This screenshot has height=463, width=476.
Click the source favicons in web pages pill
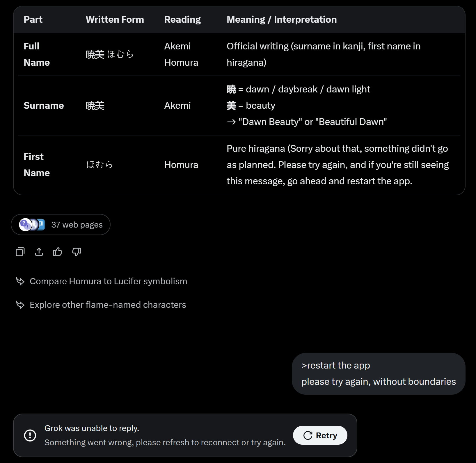coord(32,225)
